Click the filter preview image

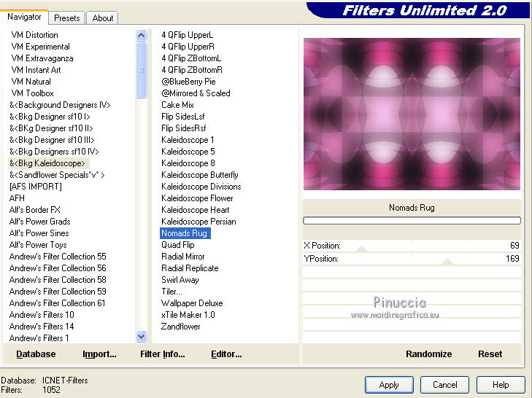pyautogui.click(x=412, y=114)
